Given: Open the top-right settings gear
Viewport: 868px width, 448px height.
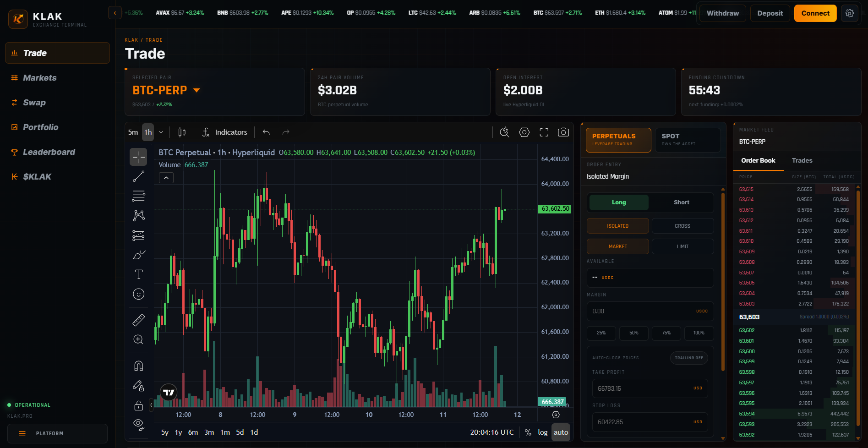Looking at the screenshot, I should click(x=850, y=13).
